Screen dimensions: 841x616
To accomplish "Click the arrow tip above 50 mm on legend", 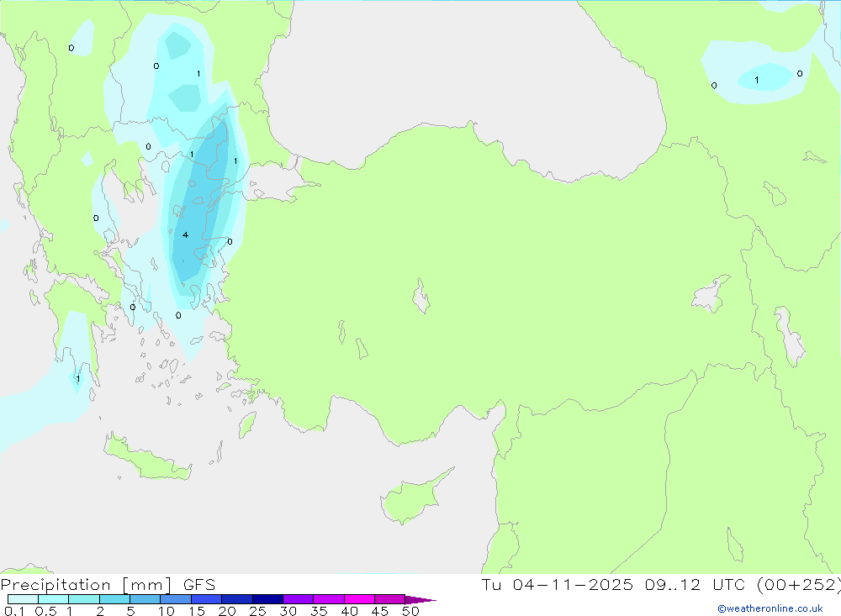I will coord(420,599).
